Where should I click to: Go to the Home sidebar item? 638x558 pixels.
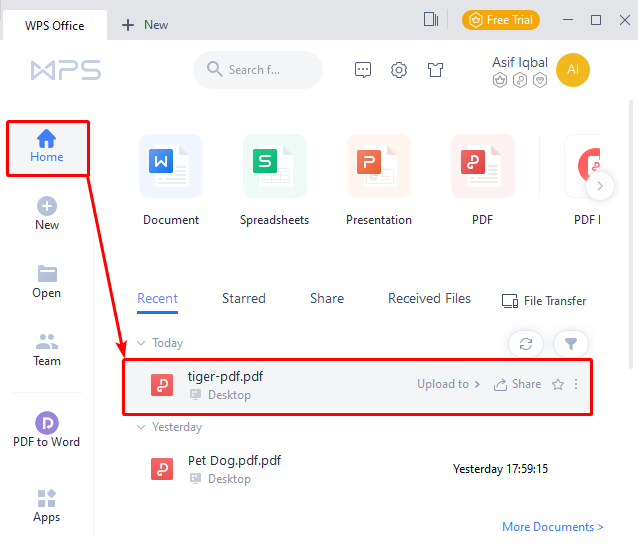tap(47, 148)
